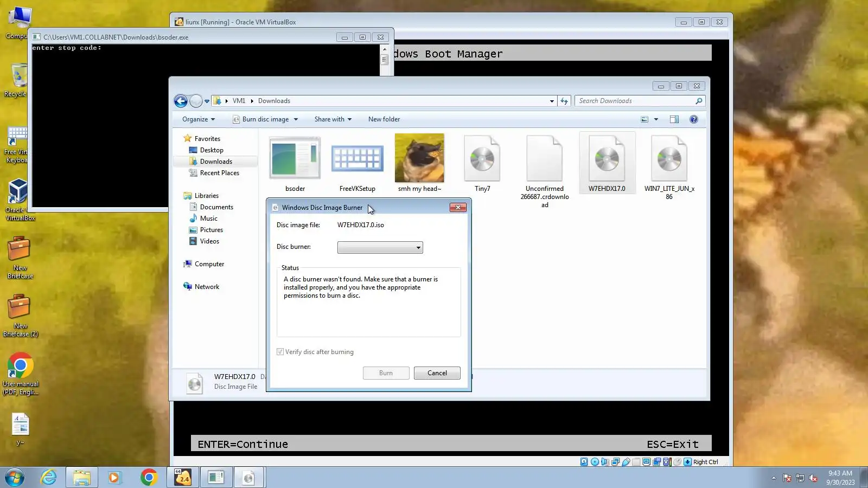Image resolution: width=868 pixels, height=488 pixels.
Task: Change the view with the view icon
Action: click(x=644, y=119)
